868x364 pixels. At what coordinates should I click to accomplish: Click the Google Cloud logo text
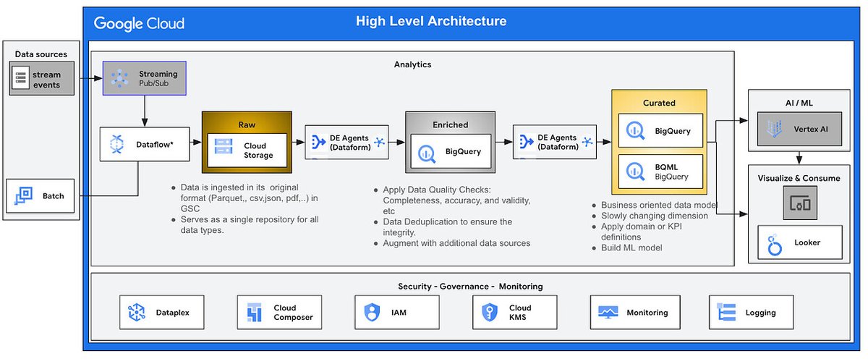139,23
